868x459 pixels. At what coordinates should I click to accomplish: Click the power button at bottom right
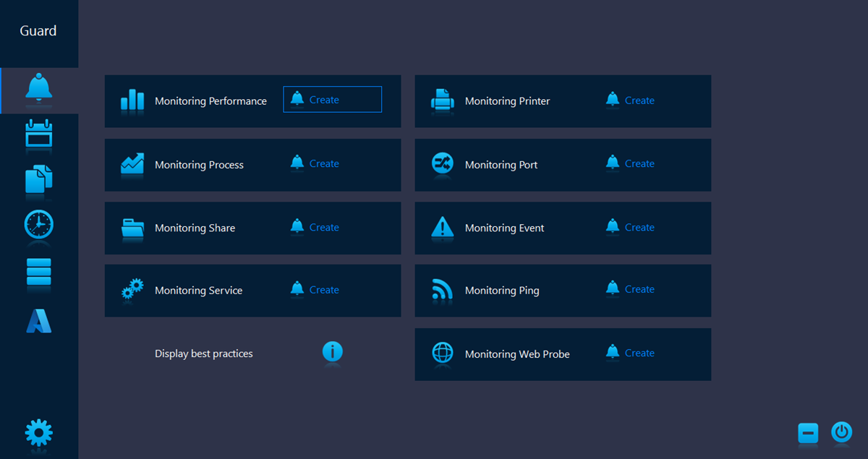tap(841, 433)
